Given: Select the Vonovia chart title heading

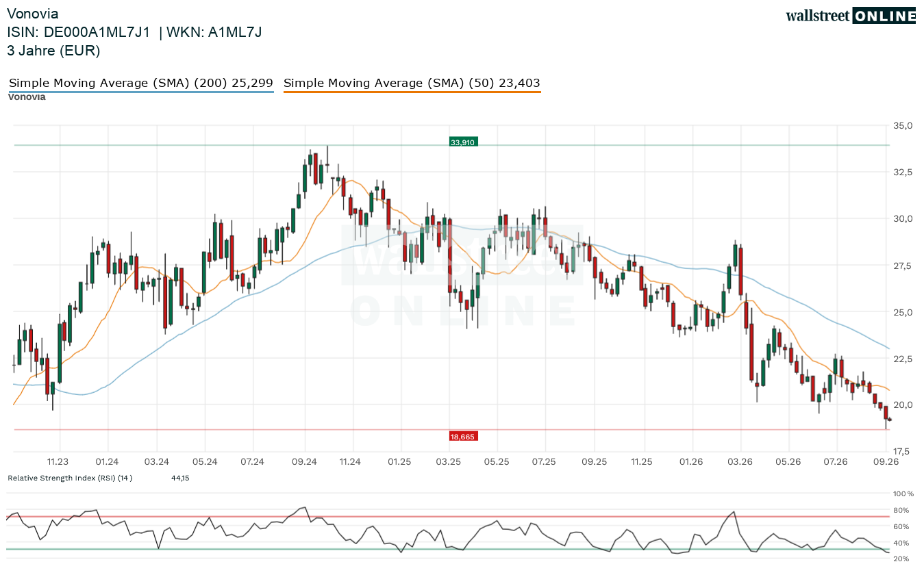Looking at the screenshot, I should [33, 14].
